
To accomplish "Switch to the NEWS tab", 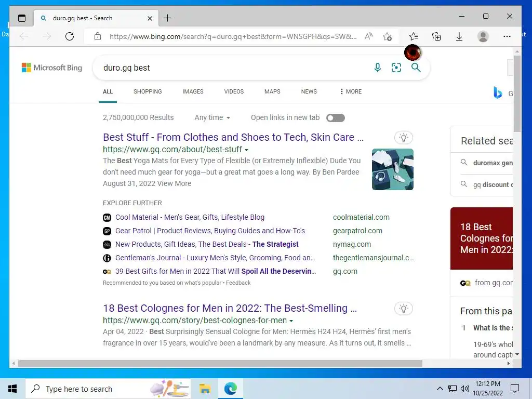I will [x=309, y=91].
